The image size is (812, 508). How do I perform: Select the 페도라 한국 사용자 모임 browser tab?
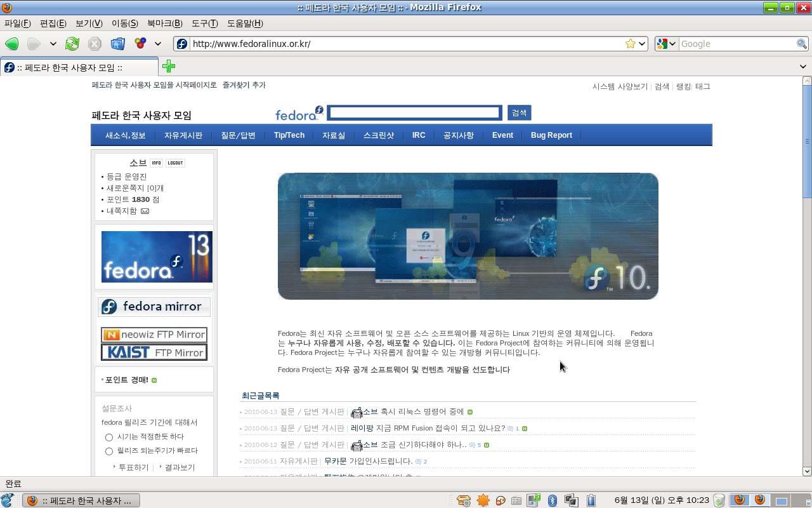coord(79,67)
